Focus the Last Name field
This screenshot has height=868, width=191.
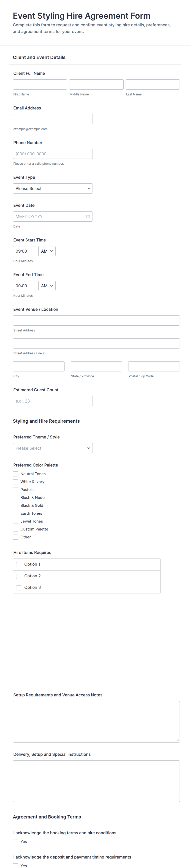153,84
